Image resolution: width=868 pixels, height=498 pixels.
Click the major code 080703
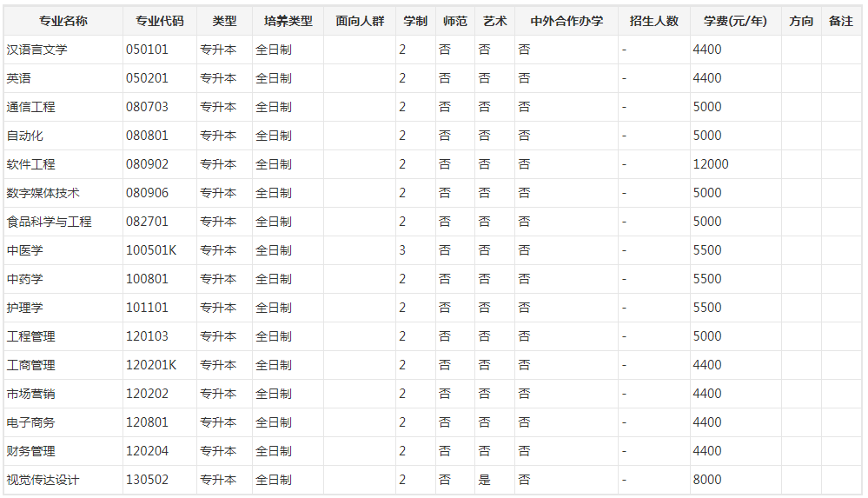[x=148, y=107]
